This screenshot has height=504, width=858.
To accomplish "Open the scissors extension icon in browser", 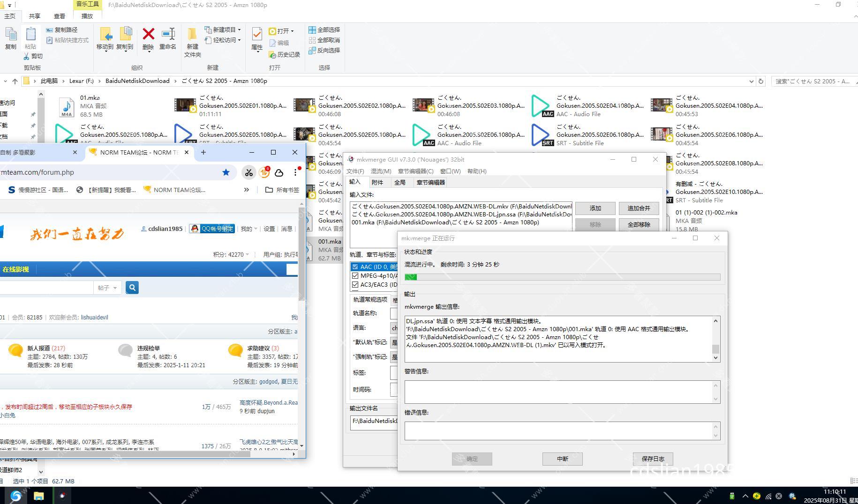I will (x=248, y=172).
